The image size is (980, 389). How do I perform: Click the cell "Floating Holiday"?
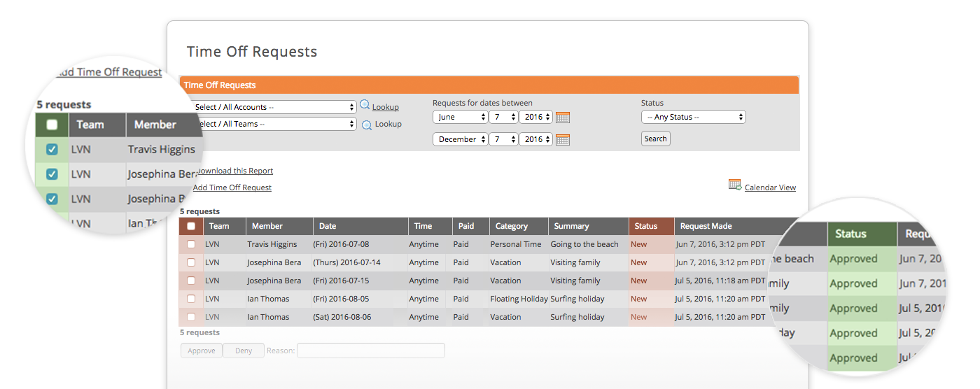(x=519, y=299)
